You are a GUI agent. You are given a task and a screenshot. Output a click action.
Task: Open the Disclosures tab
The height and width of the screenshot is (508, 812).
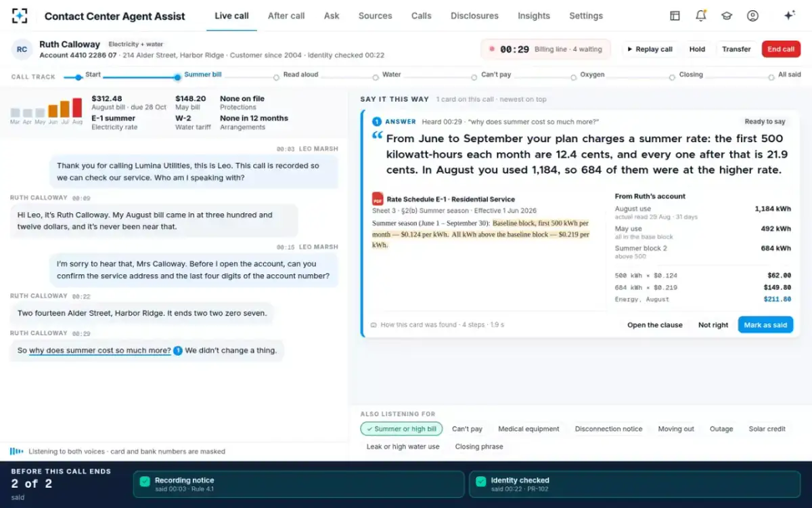(474, 16)
